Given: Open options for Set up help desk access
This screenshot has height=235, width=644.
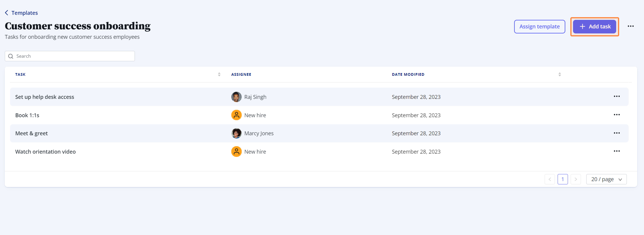Looking at the screenshot, I should point(616,96).
